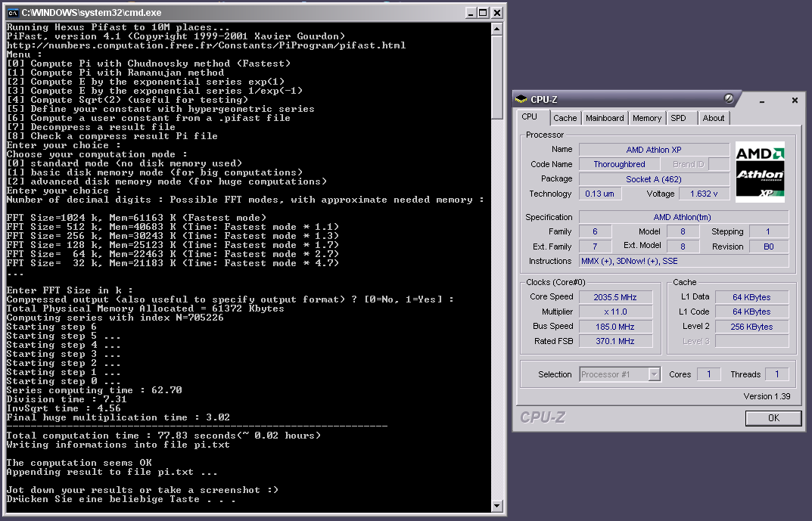Image resolution: width=812 pixels, height=521 pixels.
Task: Click the Name field 'AMD Athlon XP'
Action: pyautogui.click(x=654, y=150)
